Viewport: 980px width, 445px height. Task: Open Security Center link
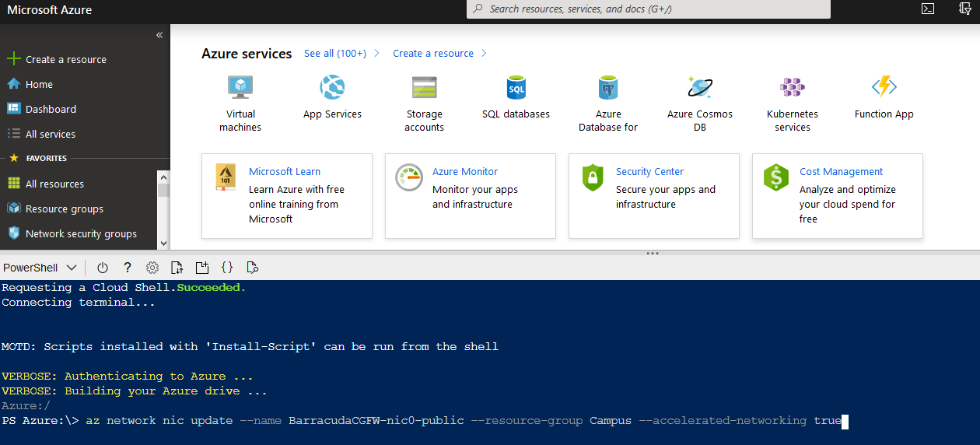coord(649,171)
